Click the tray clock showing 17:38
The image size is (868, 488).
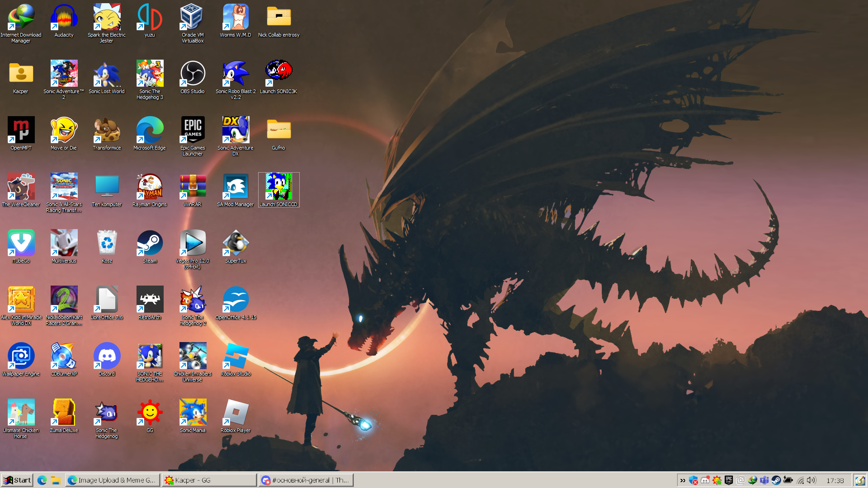coord(835,480)
